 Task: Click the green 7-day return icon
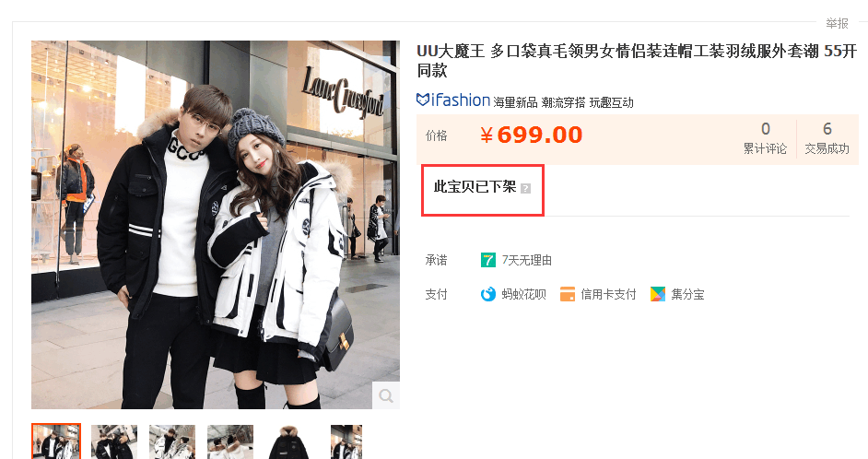click(487, 260)
